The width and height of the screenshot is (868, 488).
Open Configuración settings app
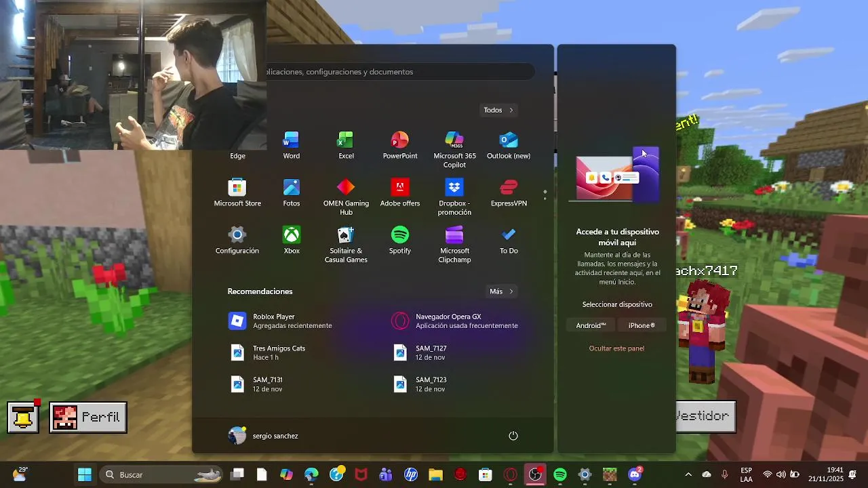(237, 241)
